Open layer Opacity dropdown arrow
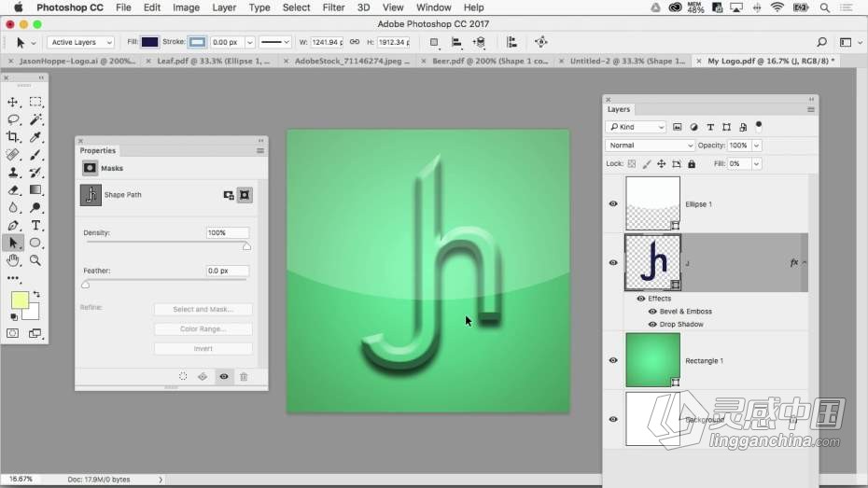The width and height of the screenshot is (868, 488). click(756, 146)
